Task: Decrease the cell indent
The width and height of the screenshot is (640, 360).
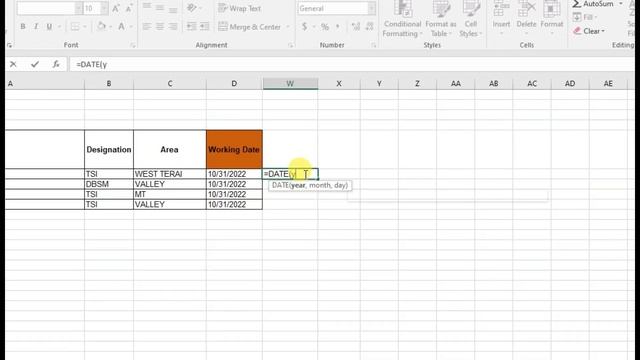Action: tap(191, 27)
